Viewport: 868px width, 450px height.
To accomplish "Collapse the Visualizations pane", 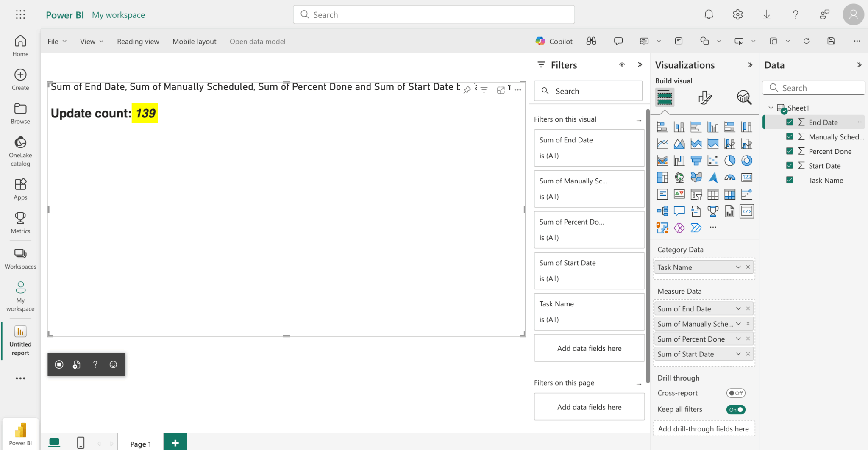I will [750, 65].
